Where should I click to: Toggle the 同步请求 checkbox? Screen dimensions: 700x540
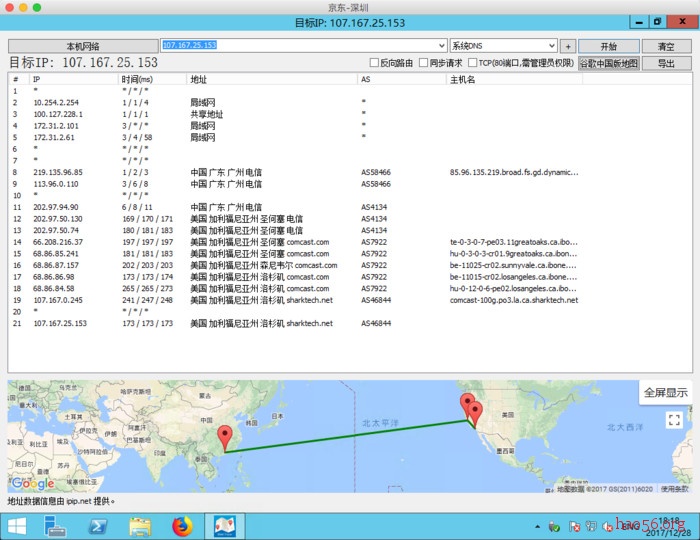click(424, 62)
